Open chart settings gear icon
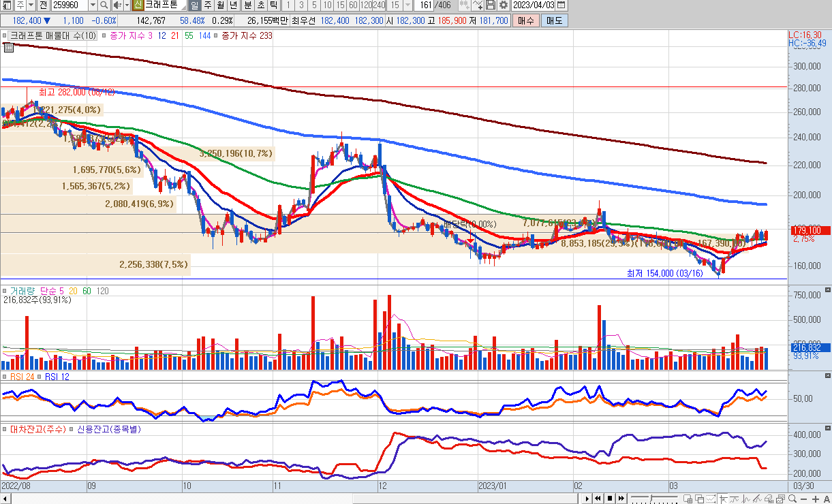The width and height of the screenshot is (832, 504). tap(504, 5)
